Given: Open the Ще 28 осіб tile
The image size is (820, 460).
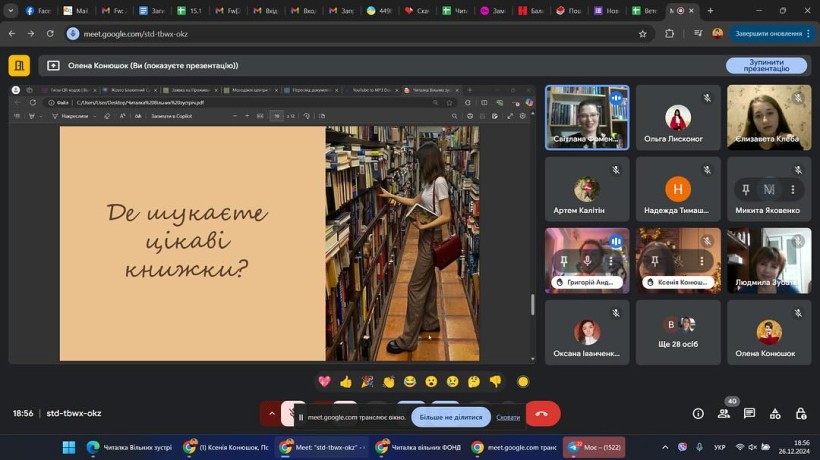Looking at the screenshot, I should click(x=678, y=332).
